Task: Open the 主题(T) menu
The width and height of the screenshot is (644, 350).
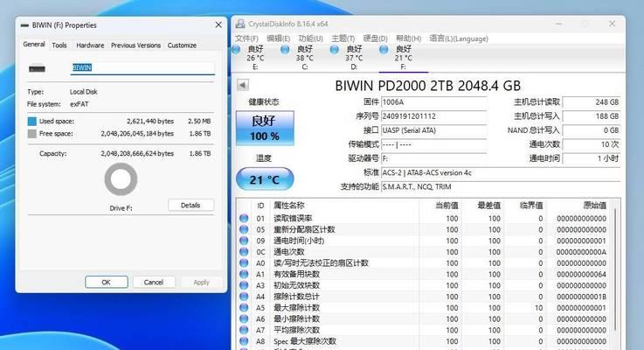Action: (x=343, y=38)
